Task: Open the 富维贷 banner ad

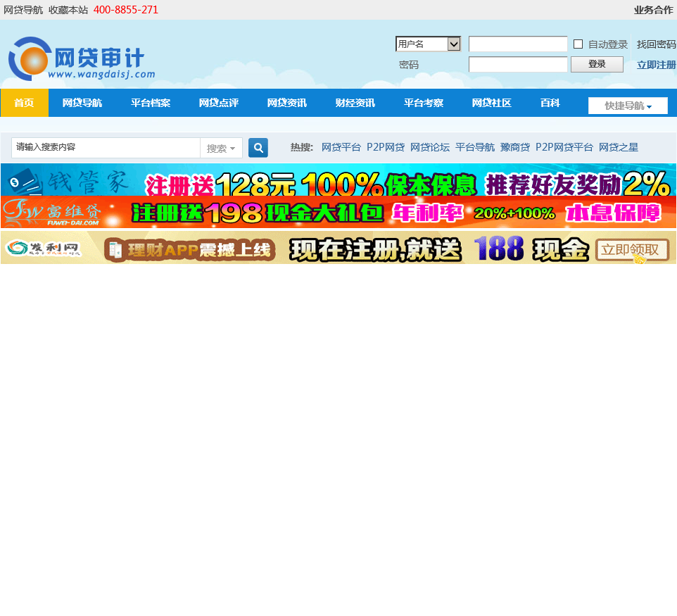Action: 338,212
